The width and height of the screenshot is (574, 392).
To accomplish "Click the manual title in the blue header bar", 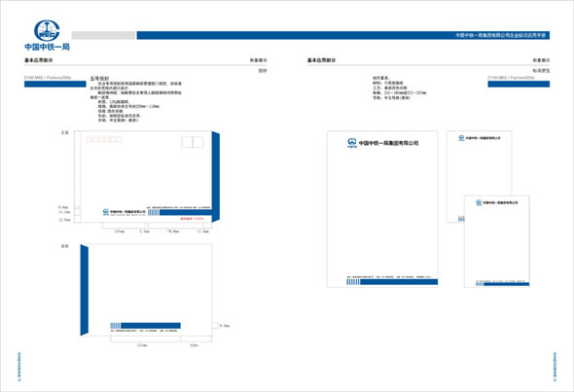I will 500,35.
